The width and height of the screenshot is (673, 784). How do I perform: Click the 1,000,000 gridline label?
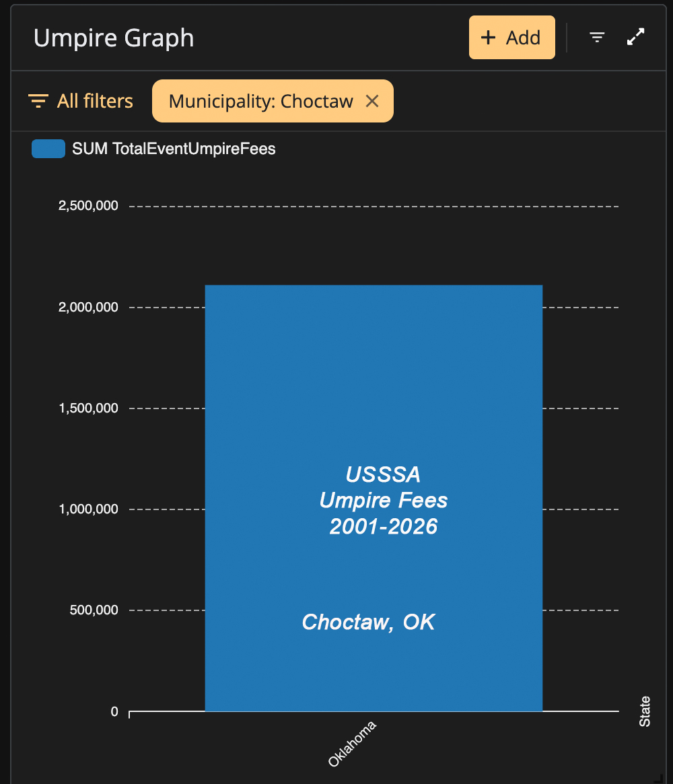pyautogui.click(x=89, y=509)
